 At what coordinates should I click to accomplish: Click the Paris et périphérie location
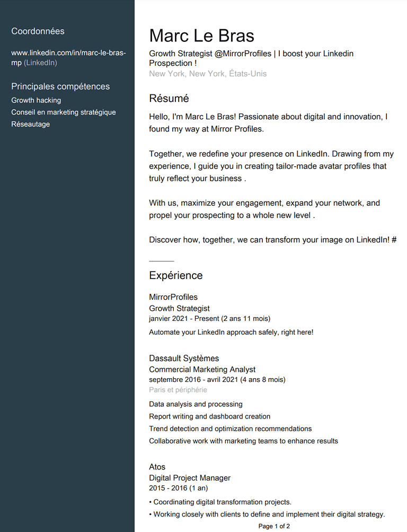point(178,390)
